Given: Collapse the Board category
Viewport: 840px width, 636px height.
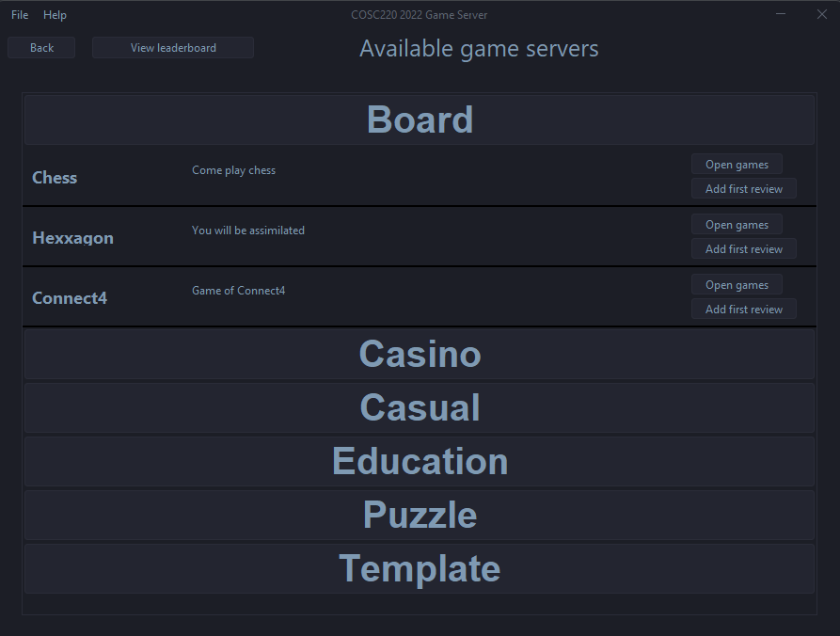Looking at the screenshot, I should pyautogui.click(x=420, y=119).
